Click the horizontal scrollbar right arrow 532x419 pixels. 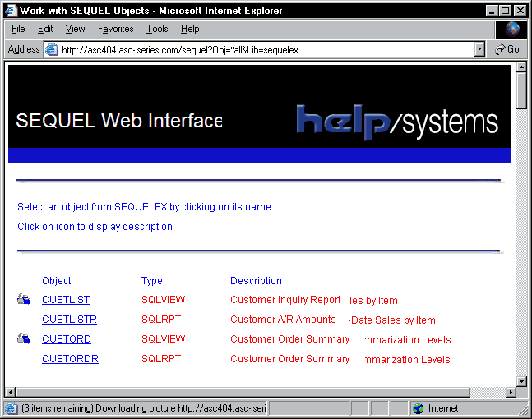coord(511,392)
